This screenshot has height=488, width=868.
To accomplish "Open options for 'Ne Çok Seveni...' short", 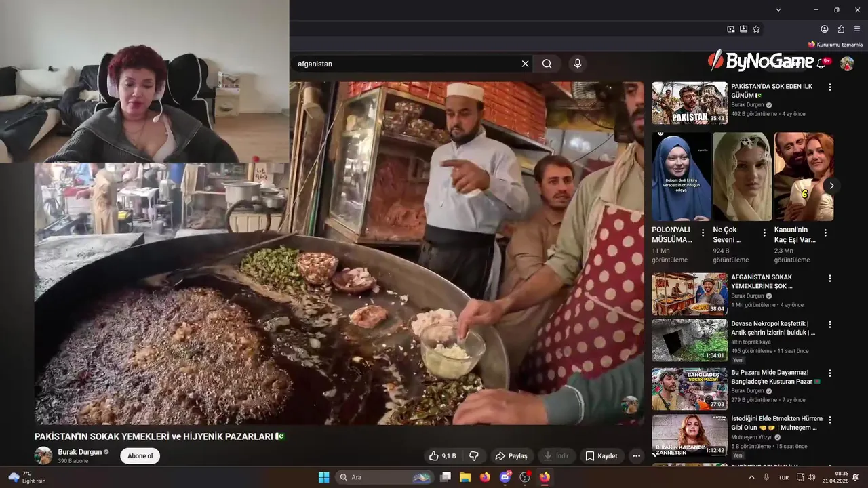I will 764,232.
